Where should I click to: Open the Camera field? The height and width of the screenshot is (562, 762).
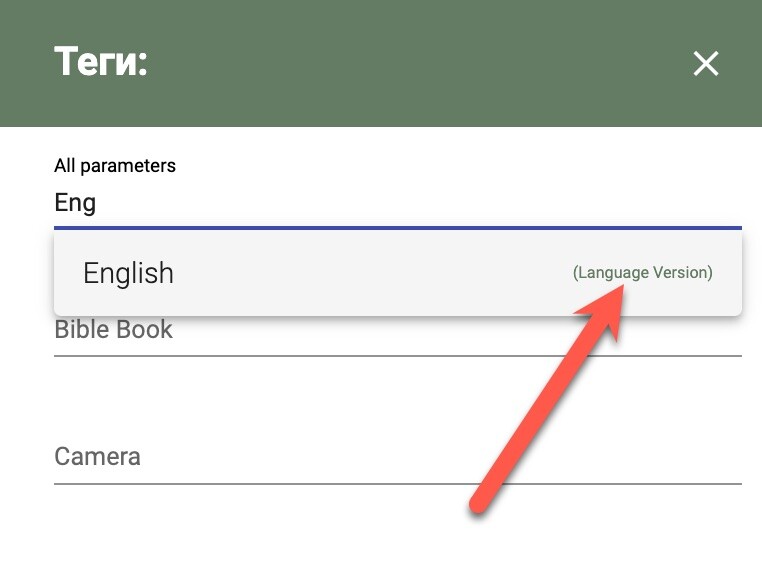point(397,458)
